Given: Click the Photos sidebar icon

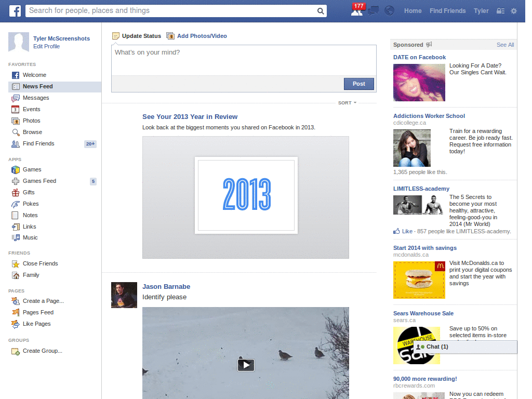Looking at the screenshot, I should (15, 121).
